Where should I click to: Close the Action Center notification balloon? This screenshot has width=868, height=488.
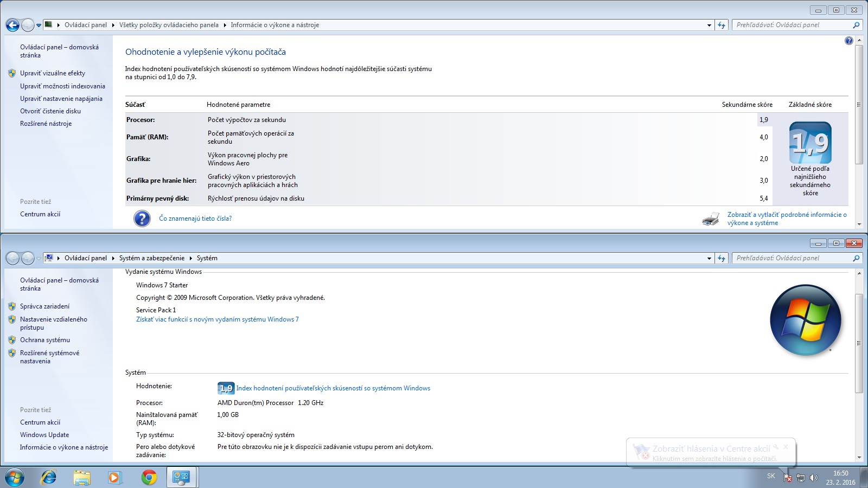coord(786,447)
